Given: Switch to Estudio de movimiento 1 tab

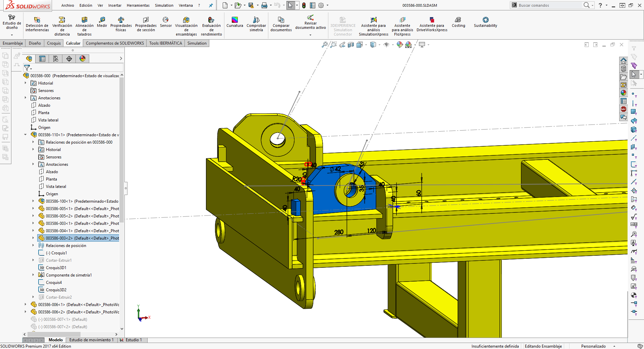Looking at the screenshot, I should click(x=91, y=340).
